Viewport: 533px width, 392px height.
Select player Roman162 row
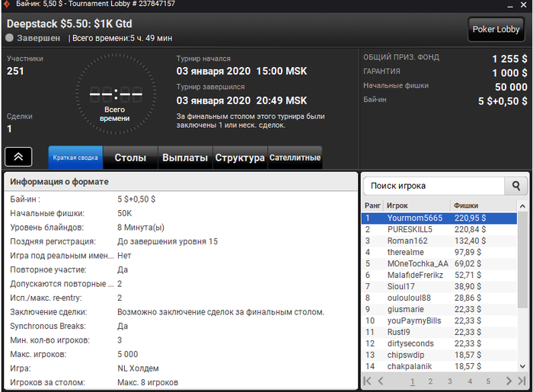439,241
